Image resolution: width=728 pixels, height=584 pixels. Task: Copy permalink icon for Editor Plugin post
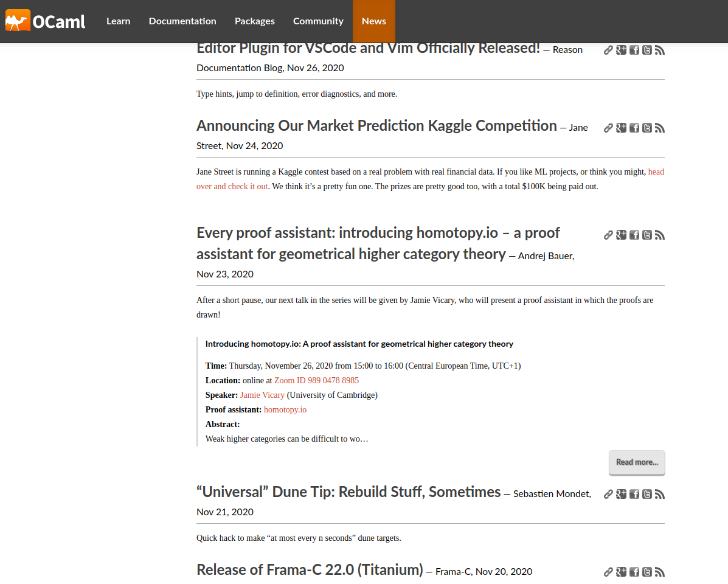click(x=608, y=50)
